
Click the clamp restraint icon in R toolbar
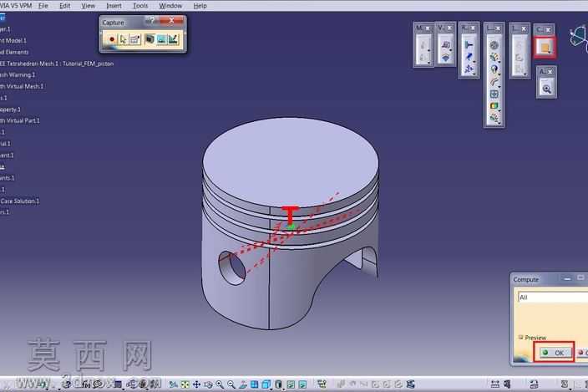(x=469, y=45)
